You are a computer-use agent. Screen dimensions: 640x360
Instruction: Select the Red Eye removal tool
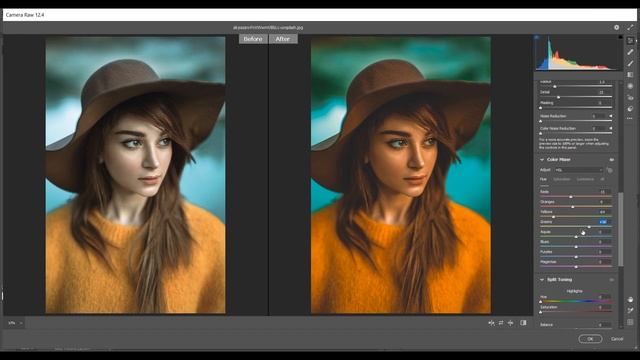[630, 98]
